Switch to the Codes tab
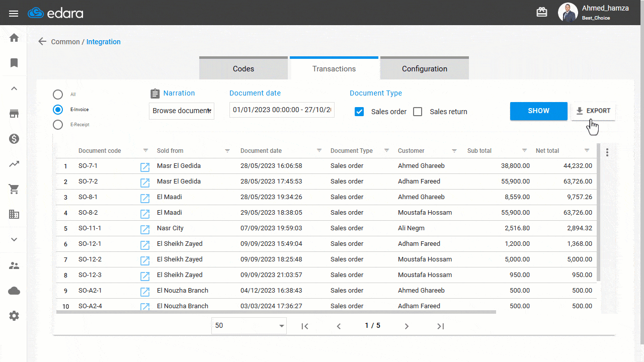Screen dimensions: 644x362 click(x=244, y=68)
